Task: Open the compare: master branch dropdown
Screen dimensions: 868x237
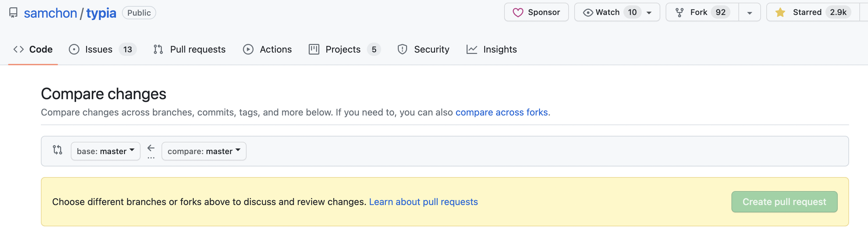Action: click(204, 151)
